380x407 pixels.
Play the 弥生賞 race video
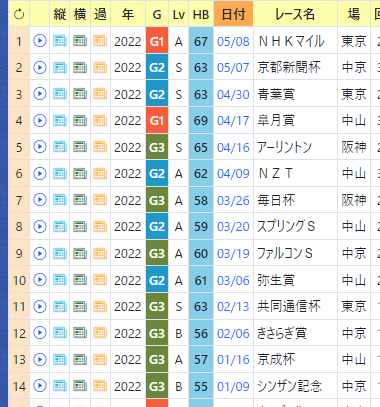[x=40, y=280]
